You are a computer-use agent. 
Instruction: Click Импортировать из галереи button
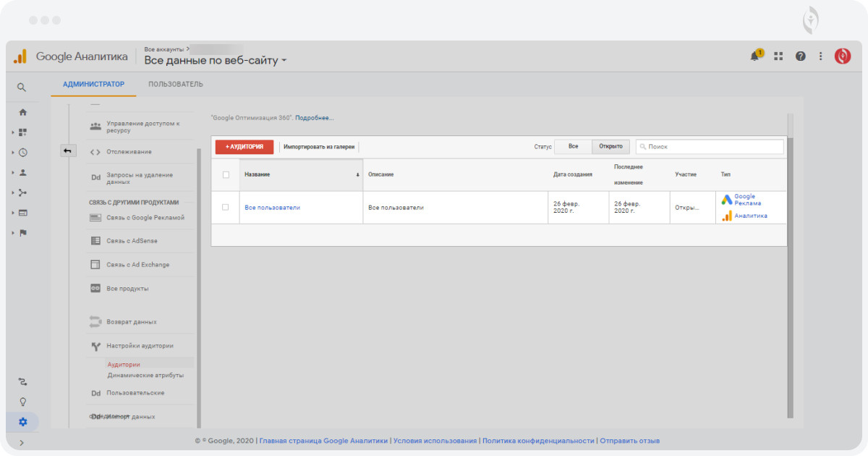coord(319,146)
